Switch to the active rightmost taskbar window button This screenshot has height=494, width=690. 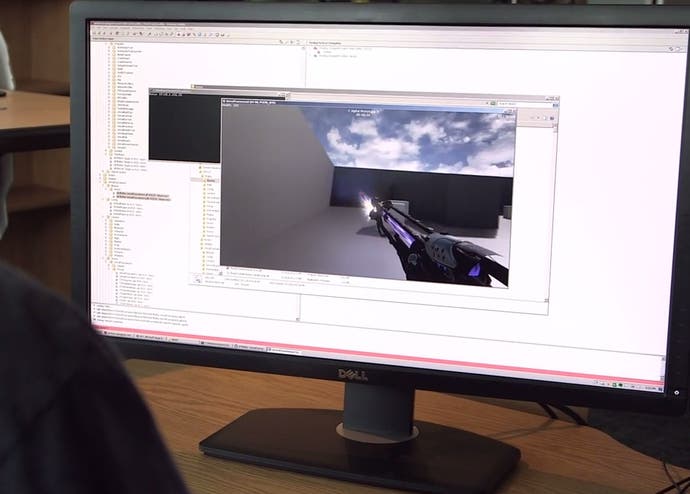coord(284,351)
